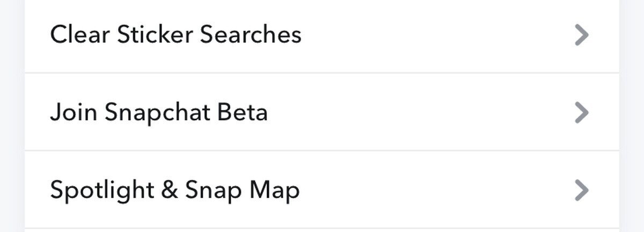Expand Clear Sticker Searches using its right arrow
The image size is (644, 232).
tap(581, 35)
